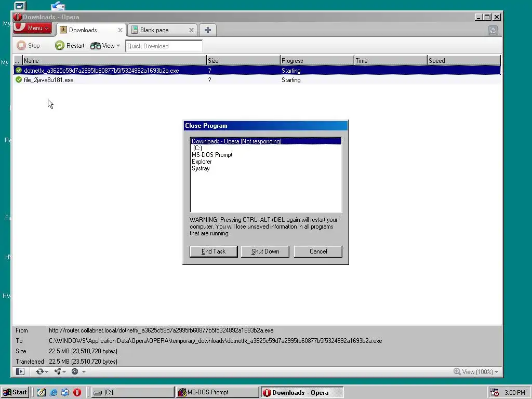Click Downloads - Opera taskbar button

[x=302, y=393]
